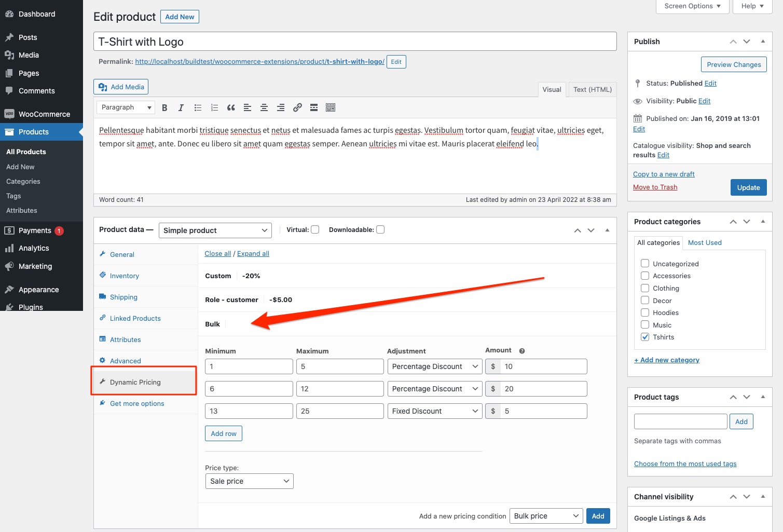This screenshot has height=532, width=783.
Task: Switch to Most Used categories tab
Action: [705, 243]
